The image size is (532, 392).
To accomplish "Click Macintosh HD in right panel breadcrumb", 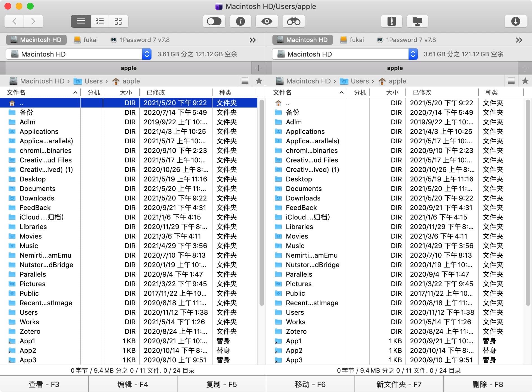I will 303,81.
